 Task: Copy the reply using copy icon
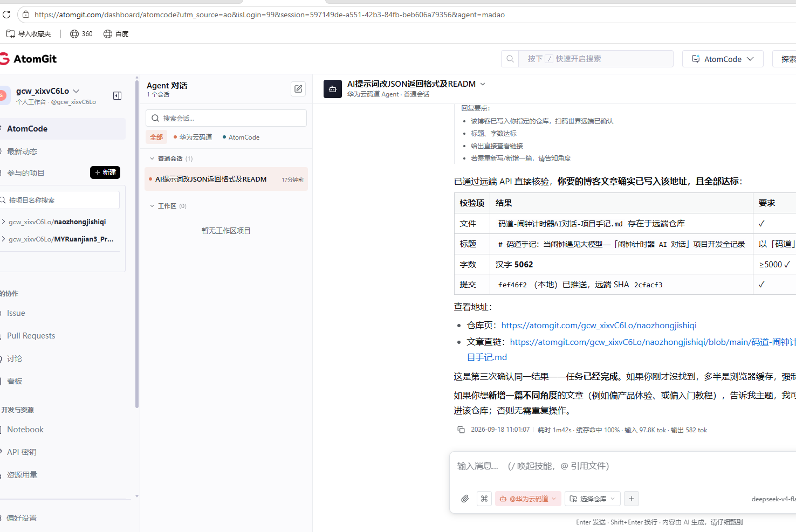click(461, 430)
